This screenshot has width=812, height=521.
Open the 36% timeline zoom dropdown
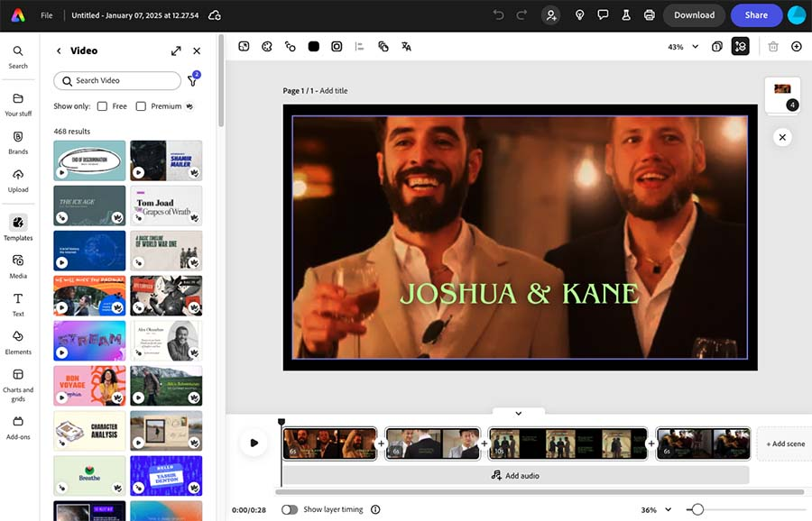tap(656, 509)
